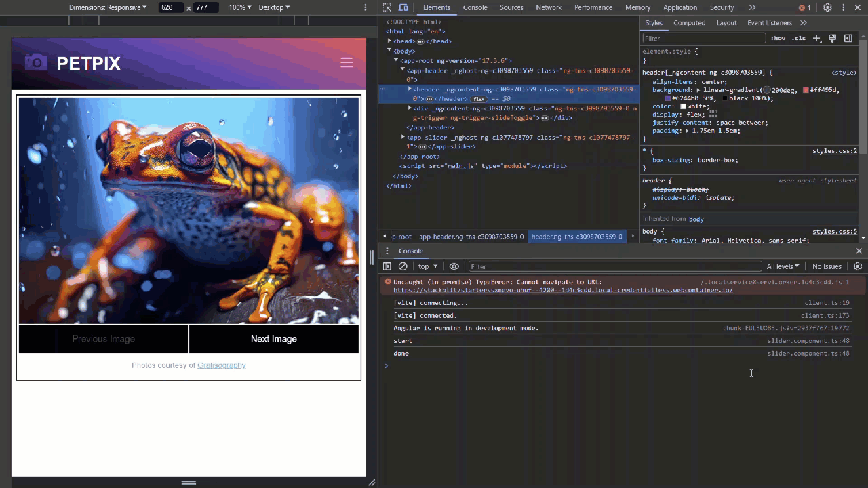The image size is (868, 488).
Task: Click the red error count badge
Action: click(804, 7)
